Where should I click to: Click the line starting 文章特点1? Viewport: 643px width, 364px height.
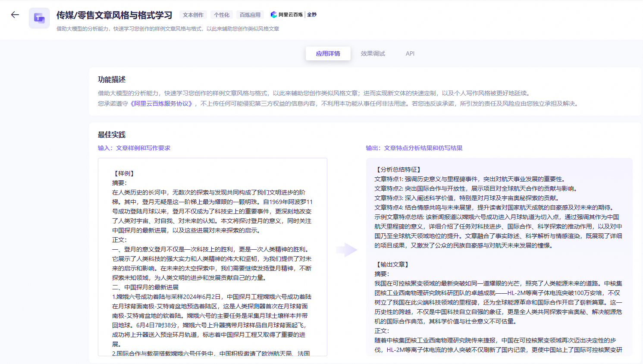click(x=470, y=179)
